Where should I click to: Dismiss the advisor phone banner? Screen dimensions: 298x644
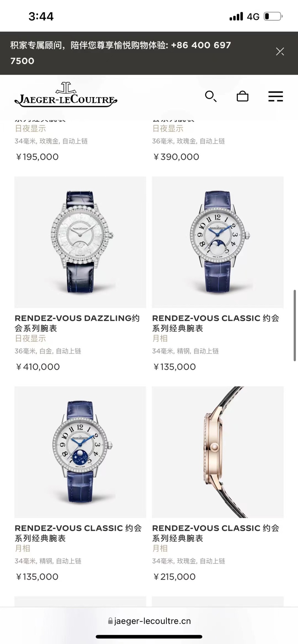point(280,51)
